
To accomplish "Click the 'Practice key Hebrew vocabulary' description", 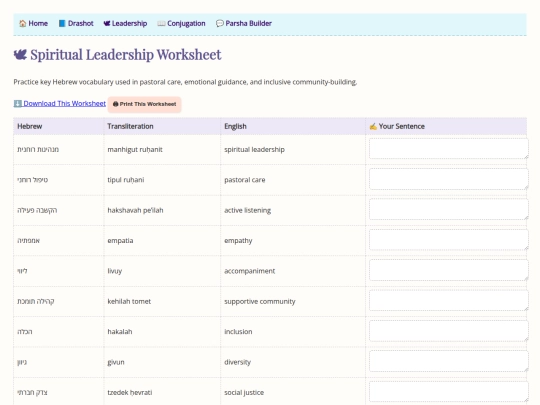I will click(185, 82).
